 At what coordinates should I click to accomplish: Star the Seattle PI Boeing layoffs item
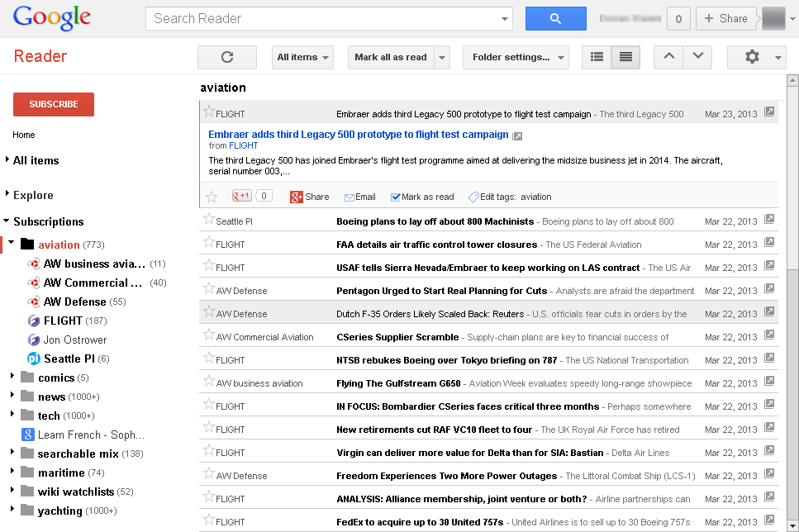tap(209, 221)
